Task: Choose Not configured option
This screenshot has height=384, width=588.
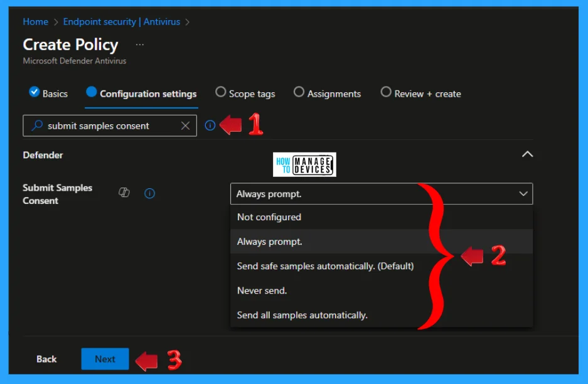Action: pyautogui.click(x=382, y=217)
